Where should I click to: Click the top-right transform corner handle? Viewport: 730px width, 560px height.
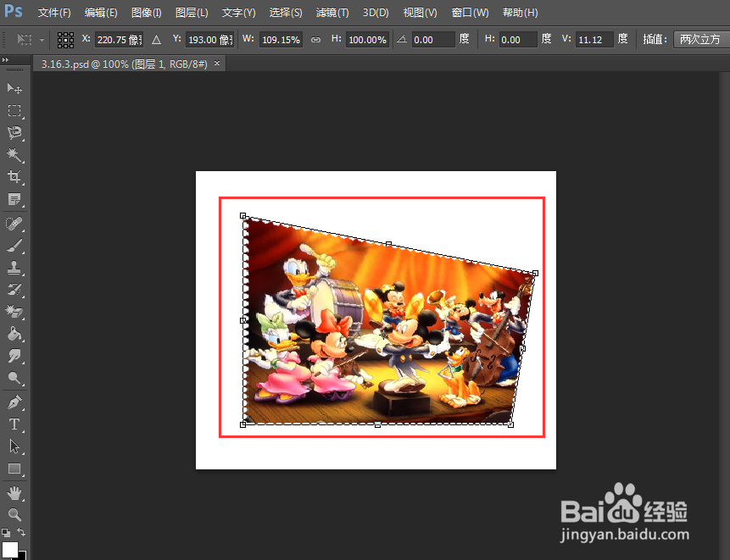pyautogui.click(x=535, y=274)
